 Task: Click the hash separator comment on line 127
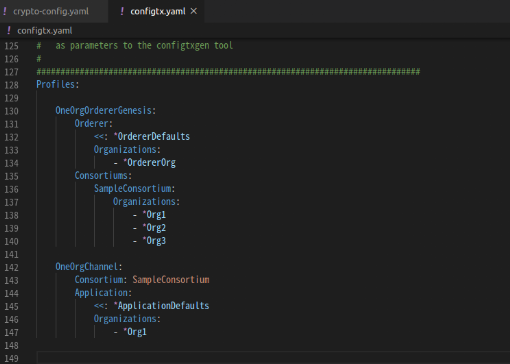(x=228, y=72)
